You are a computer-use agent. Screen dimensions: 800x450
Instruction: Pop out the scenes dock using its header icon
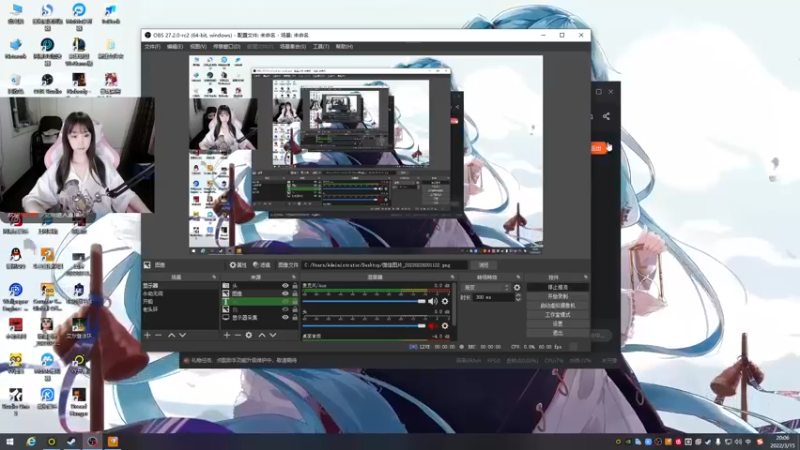[x=214, y=277]
